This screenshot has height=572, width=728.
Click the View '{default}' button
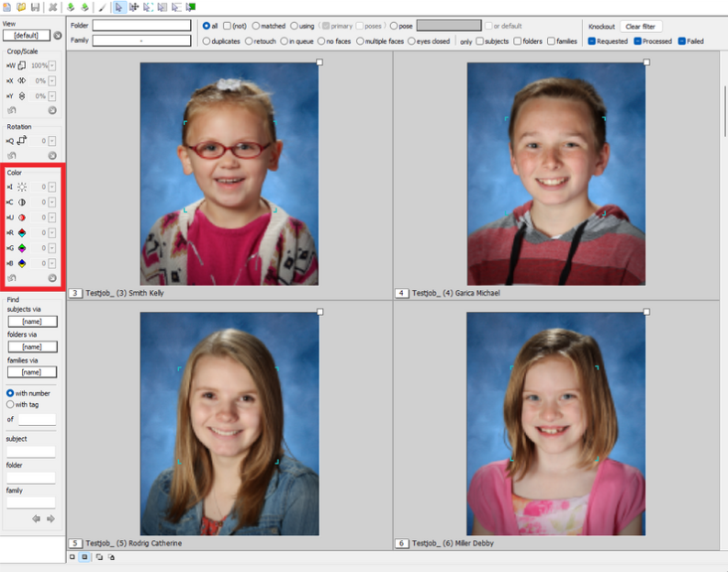tap(27, 35)
